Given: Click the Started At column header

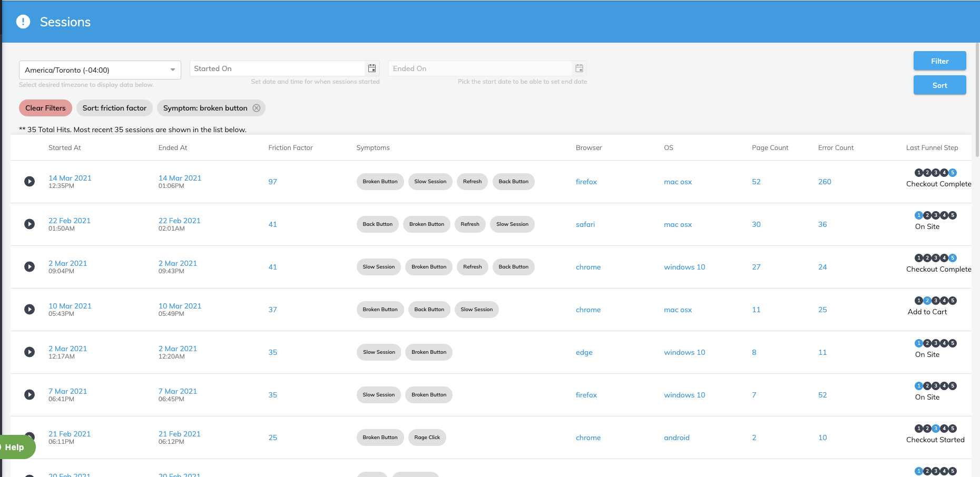Looking at the screenshot, I should (65, 147).
